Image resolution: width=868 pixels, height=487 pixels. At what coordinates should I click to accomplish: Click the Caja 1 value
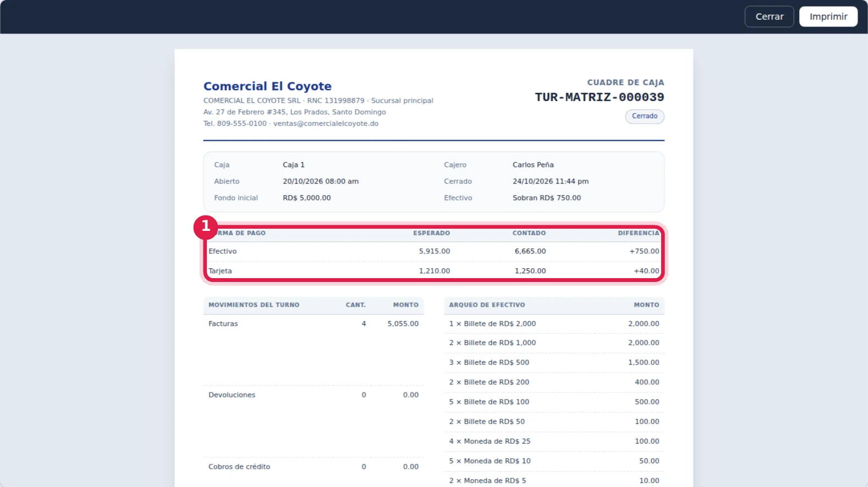pos(294,165)
